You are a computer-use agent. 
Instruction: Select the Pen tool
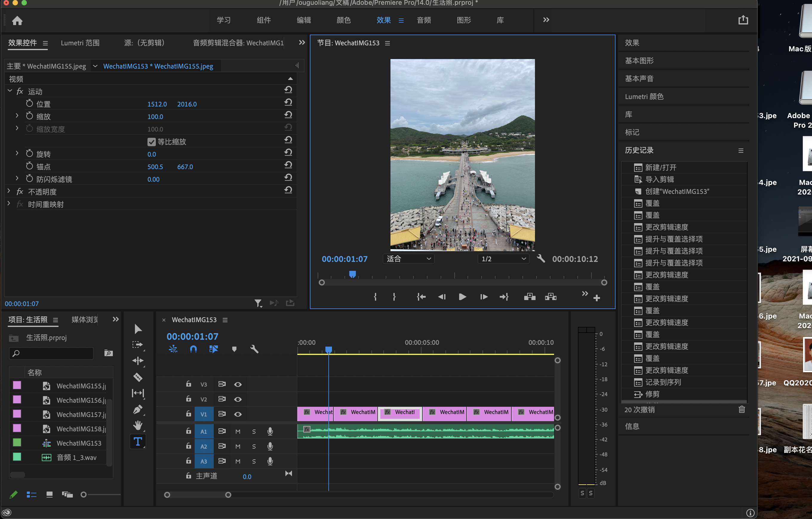[x=138, y=410]
